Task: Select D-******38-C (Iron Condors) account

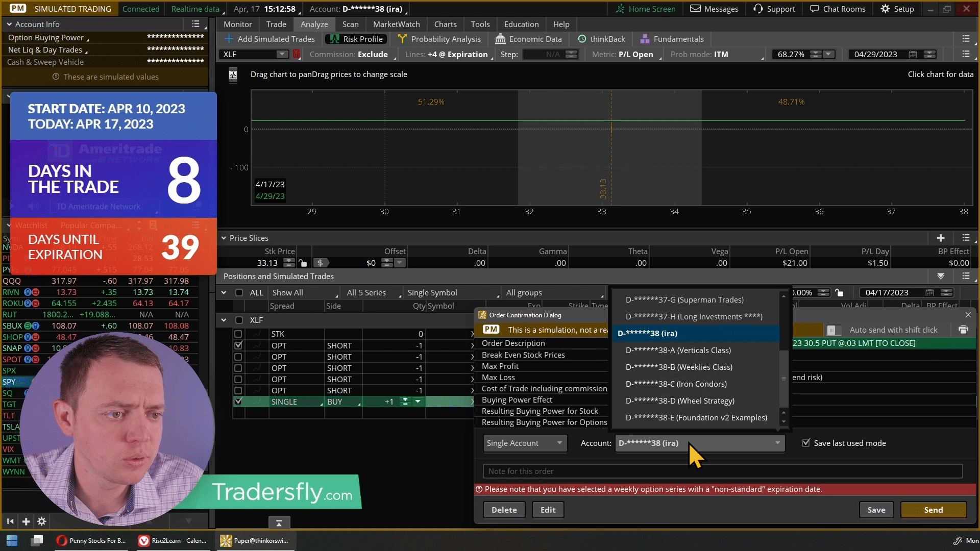Action: (x=696, y=384)
